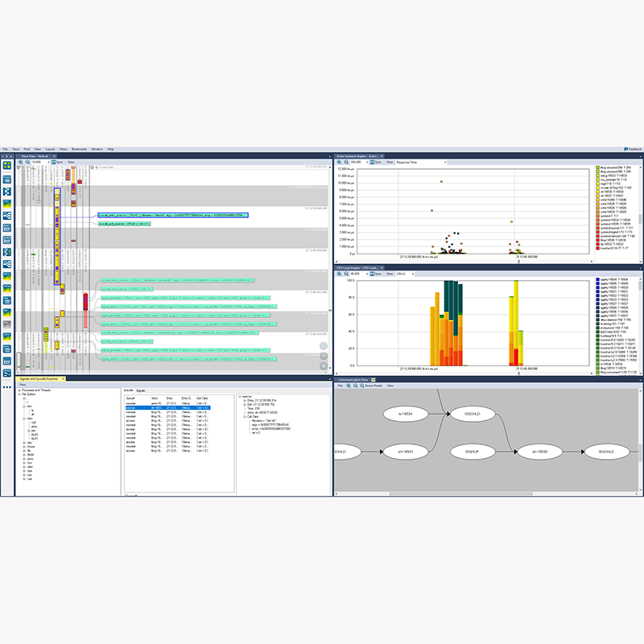Image resolution: width=644 pixels, height=644 pixels.
Task: Toggle Sync in CPU Load Graph toolbar
Action: (376, 274)
